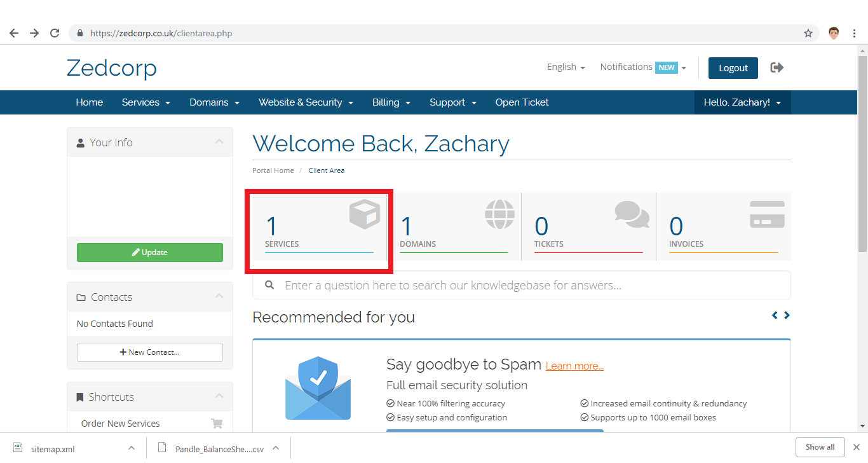This screenshot has width=868, height=463.
Task: Open the 0 Tickets stat tile
Action: tap(588, 226)
